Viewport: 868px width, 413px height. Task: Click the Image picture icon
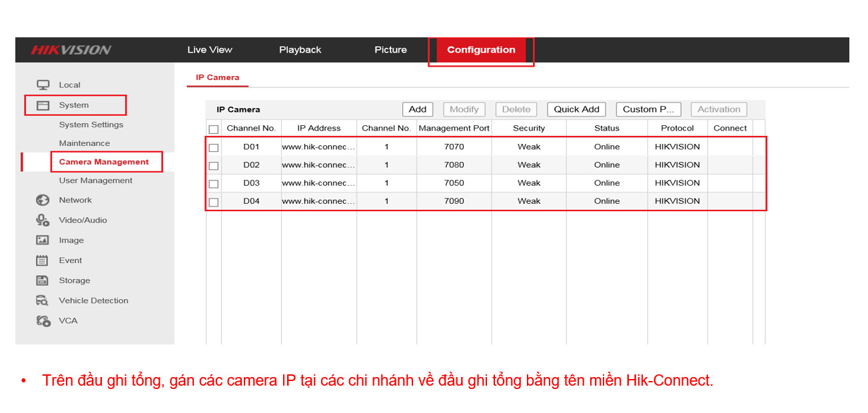pyautogui.click(x=43, y=240)
